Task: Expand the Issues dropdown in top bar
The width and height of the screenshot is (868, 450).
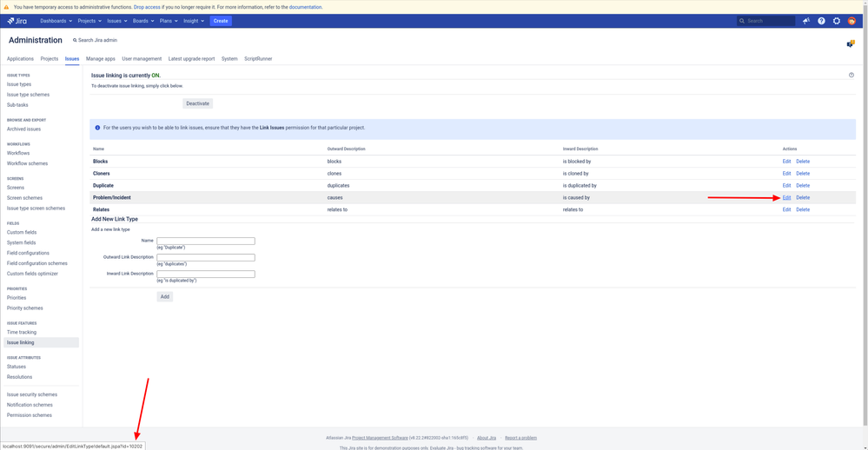Action: (x=116, y=21)
